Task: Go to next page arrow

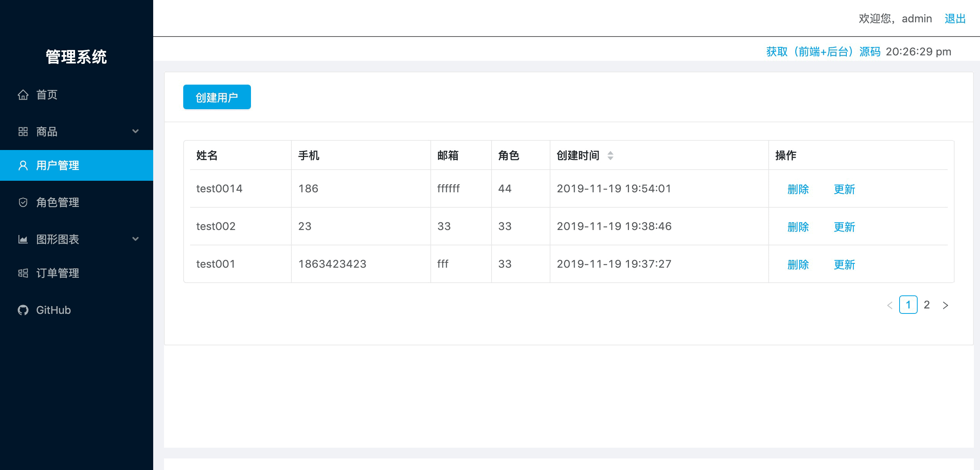Action: [945, 305]
